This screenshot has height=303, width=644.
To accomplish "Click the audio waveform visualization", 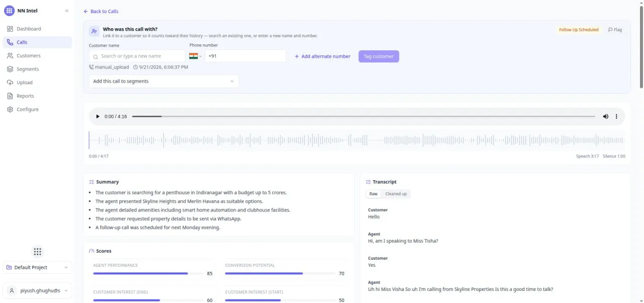I will 357,140.
